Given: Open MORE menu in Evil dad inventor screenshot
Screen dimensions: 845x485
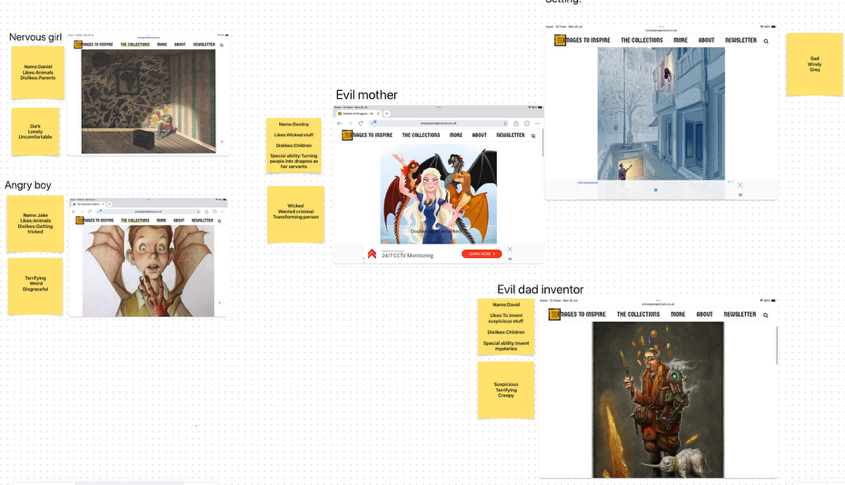Looking at the screenshot, I should click(677, 314).
